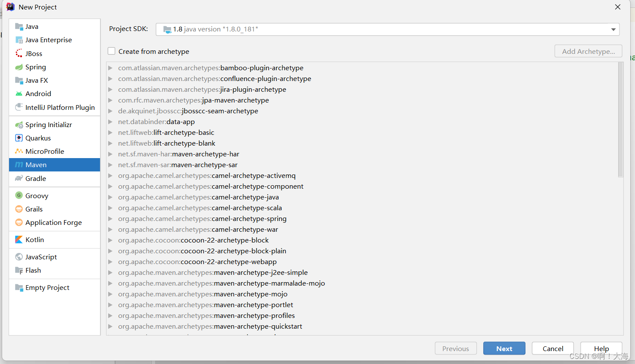Click the Previous button

click(456, 348)
